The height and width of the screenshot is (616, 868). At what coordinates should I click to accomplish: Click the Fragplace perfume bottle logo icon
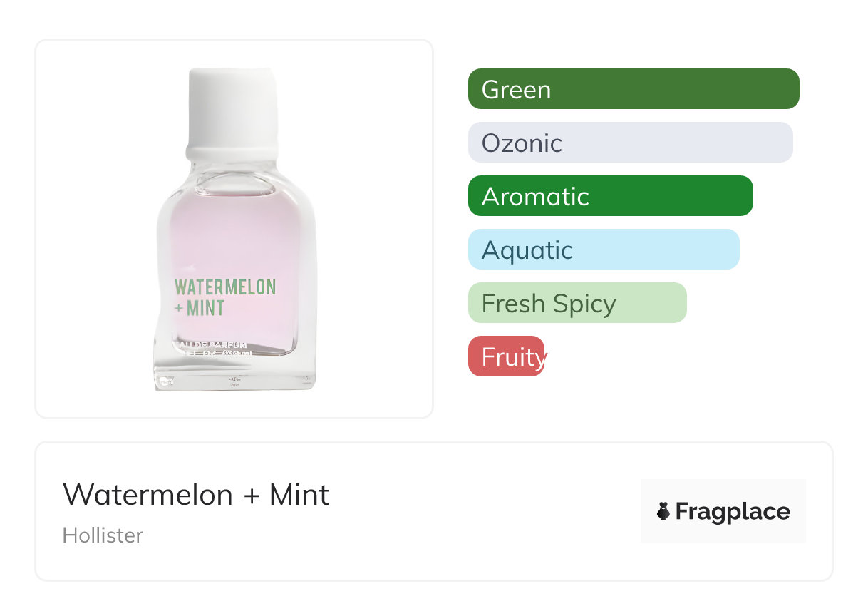(663, 511)
